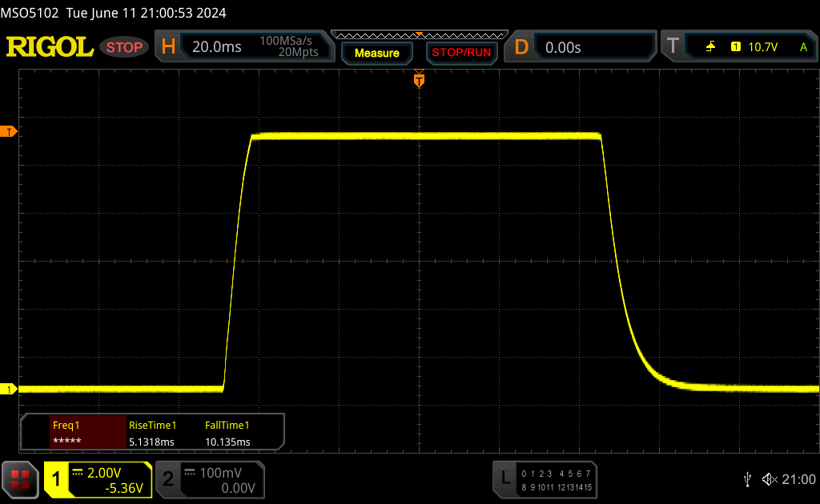Click the trigger source channel 1 badge
Viewport: 820px width, 504px height.
pos(736,47)
